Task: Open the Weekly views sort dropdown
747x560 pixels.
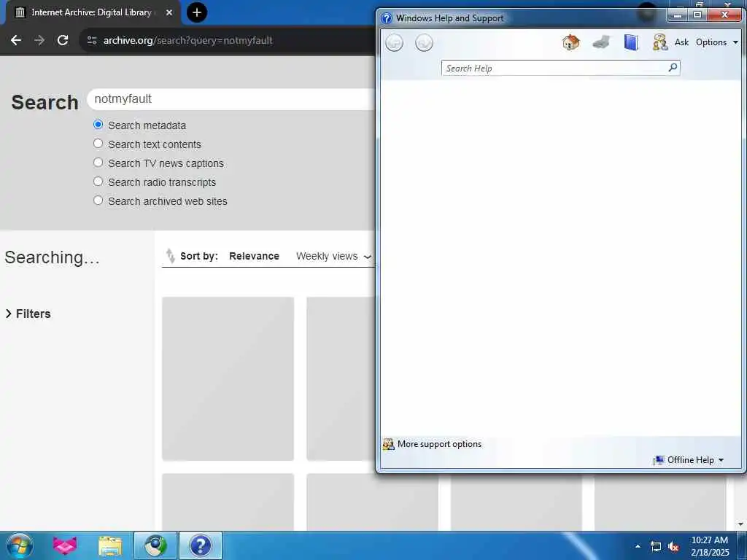Action: (333, 256)
